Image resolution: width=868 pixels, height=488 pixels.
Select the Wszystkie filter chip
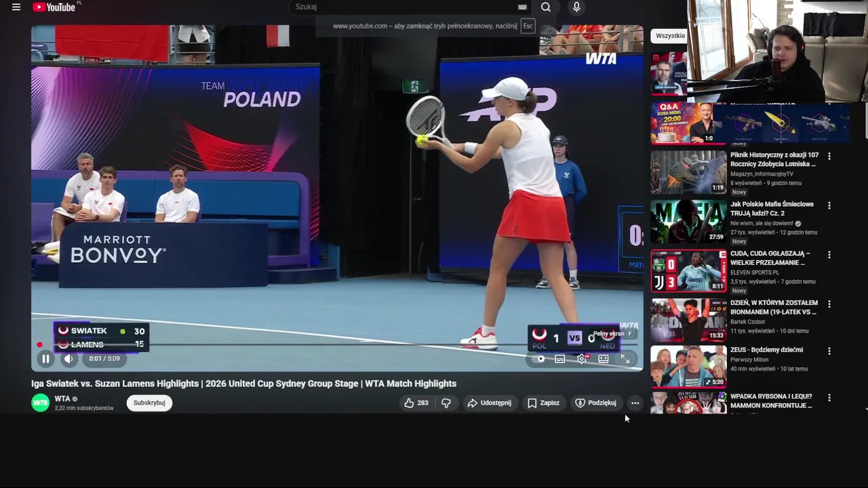click(x=670, y=36)
